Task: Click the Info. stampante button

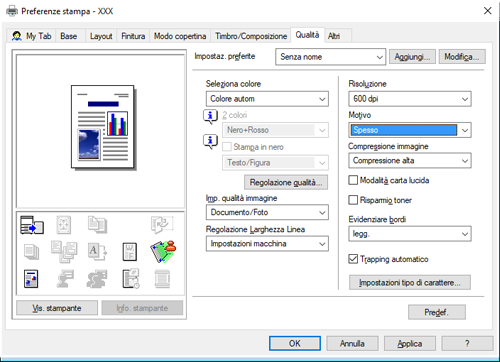Action: pyautogui.click(x=142, y=308)
